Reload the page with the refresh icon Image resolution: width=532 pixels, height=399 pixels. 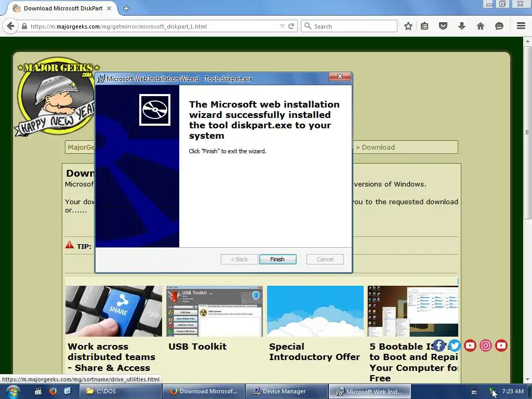point(291,26)
